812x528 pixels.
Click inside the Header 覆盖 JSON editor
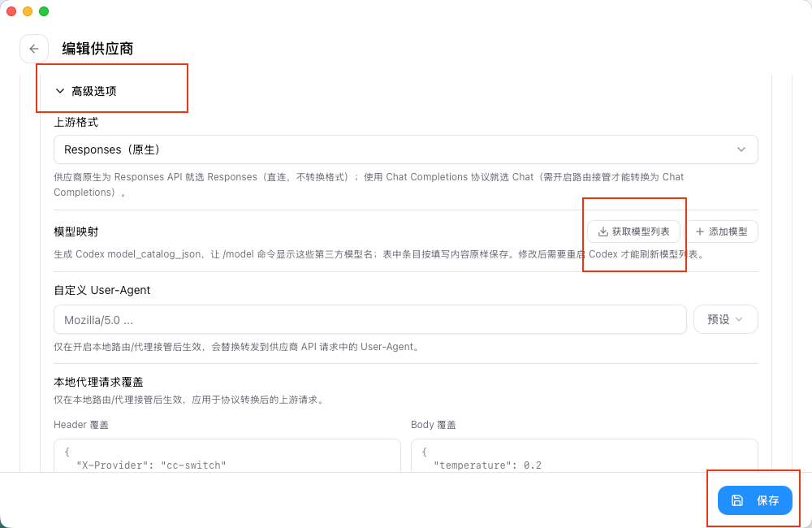point(227,456)
